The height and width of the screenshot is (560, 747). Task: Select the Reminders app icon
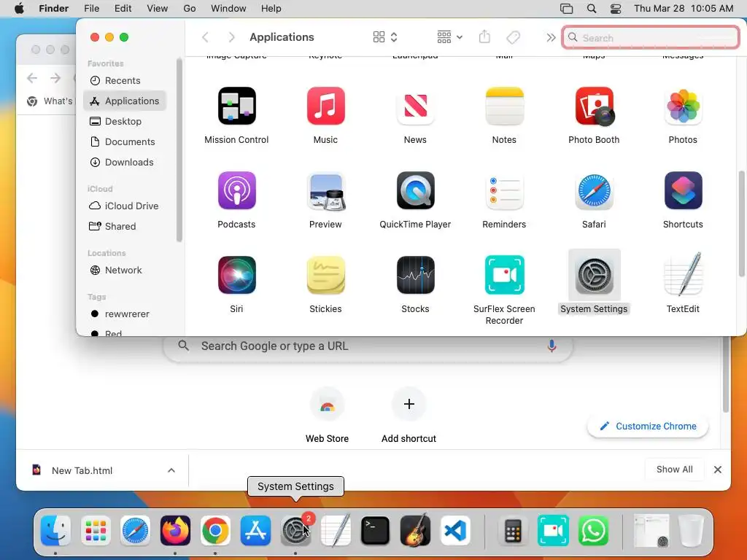click(x=505, y=190)
